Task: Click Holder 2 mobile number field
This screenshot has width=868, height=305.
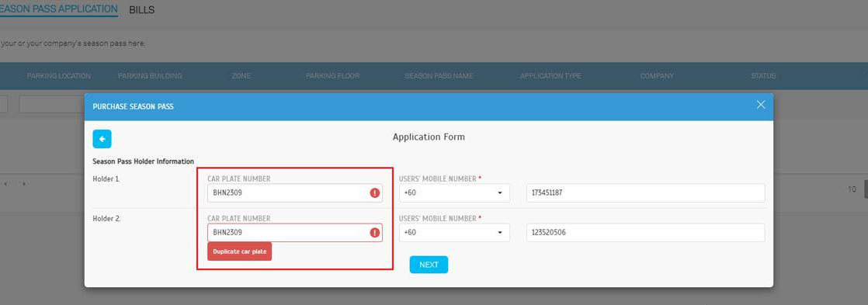Action: click(x=645, y=233)
